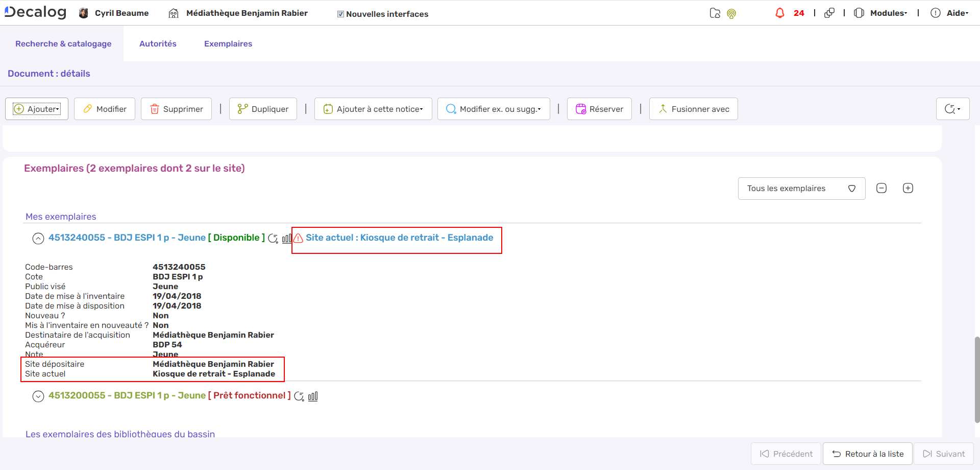This screenshot has width=980, height=470.
Task: Collapse all copies with minus icon
Action: pos(881,189)
